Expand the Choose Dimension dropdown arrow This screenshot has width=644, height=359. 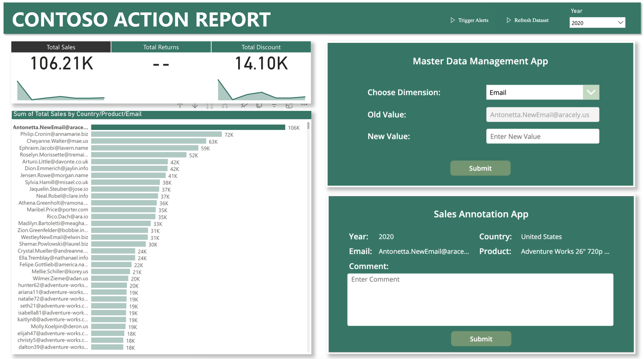click(591, 92)
